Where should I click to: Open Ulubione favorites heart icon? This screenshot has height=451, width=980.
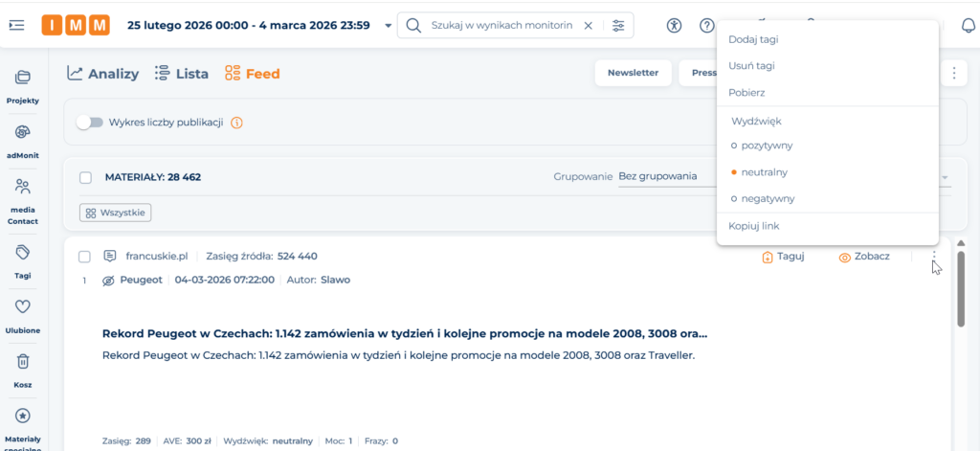(23, 306)
